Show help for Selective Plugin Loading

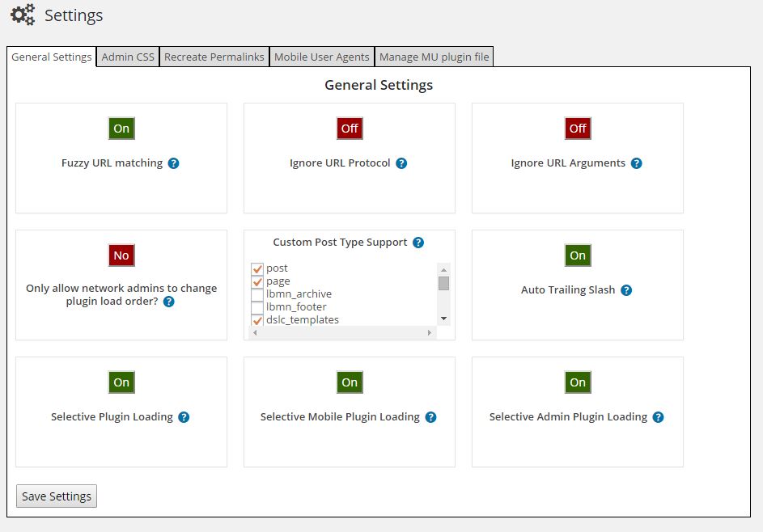(x=184, y=417)
